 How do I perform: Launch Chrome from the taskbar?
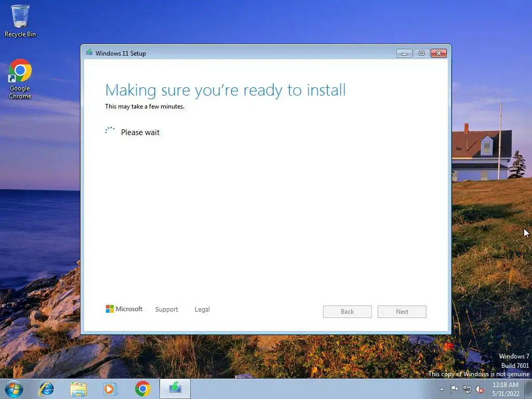pos(142,389)
